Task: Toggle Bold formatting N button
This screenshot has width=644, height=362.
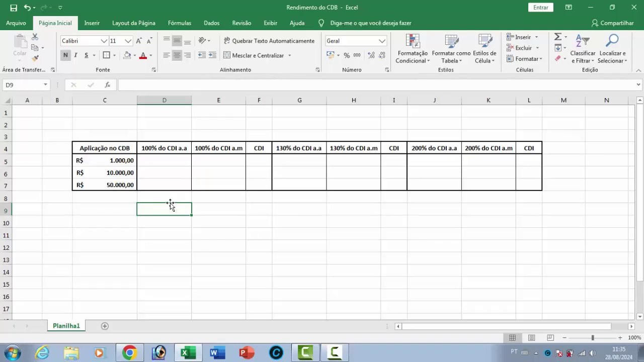Action: 65,55
